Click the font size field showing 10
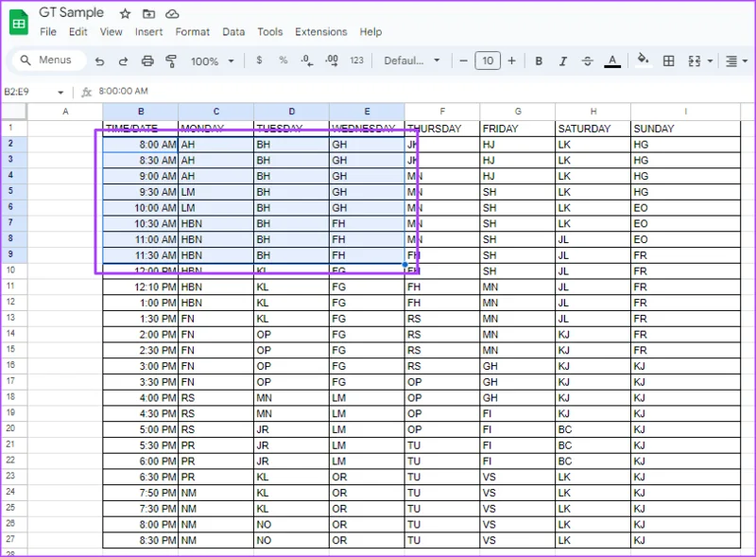 coord(488,61)
